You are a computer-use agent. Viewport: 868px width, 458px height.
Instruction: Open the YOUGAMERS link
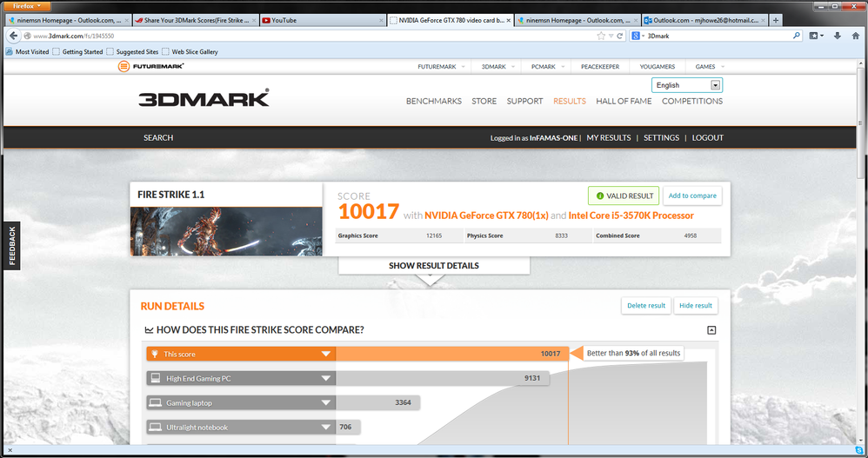(658, 66)
